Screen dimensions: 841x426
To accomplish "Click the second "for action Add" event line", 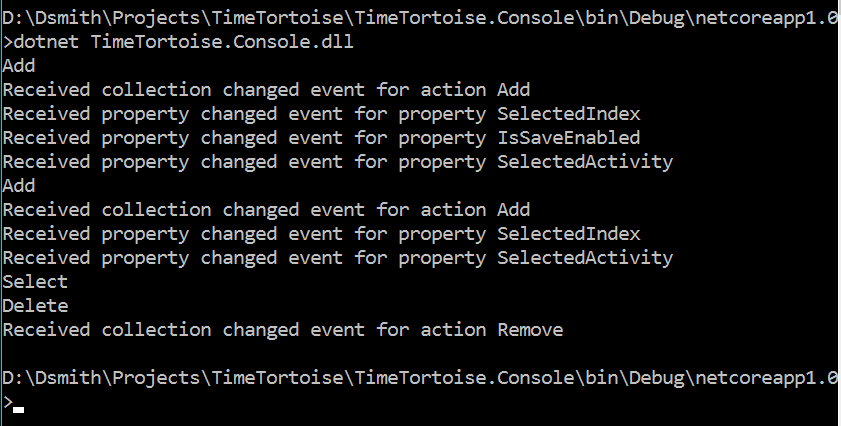I will (266, 210).
